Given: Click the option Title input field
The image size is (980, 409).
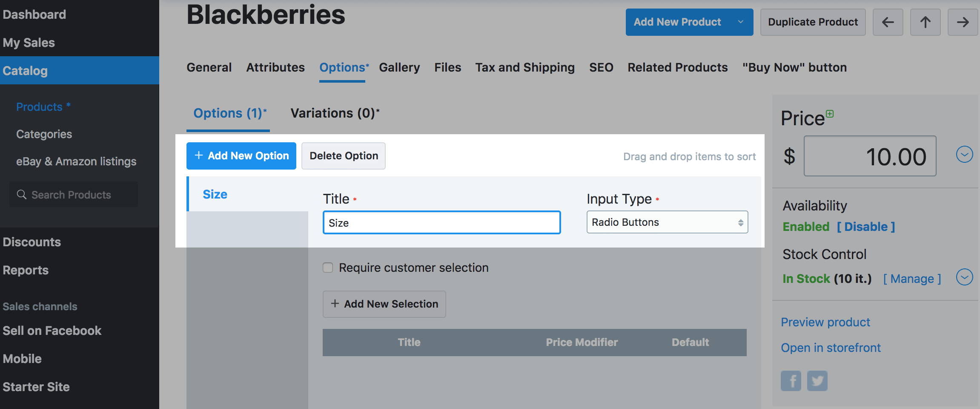Looking at the screenshot, I should [441, 222].
